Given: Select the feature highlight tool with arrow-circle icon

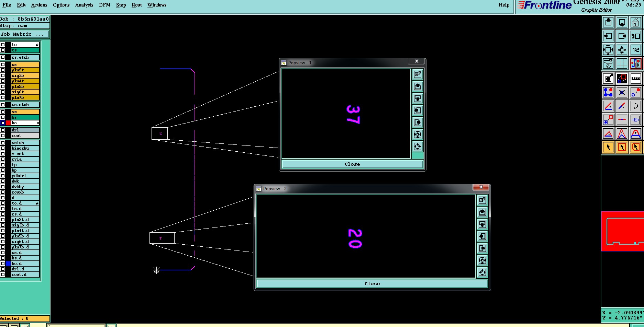Looking at the screenshot, I should point(608,79).
